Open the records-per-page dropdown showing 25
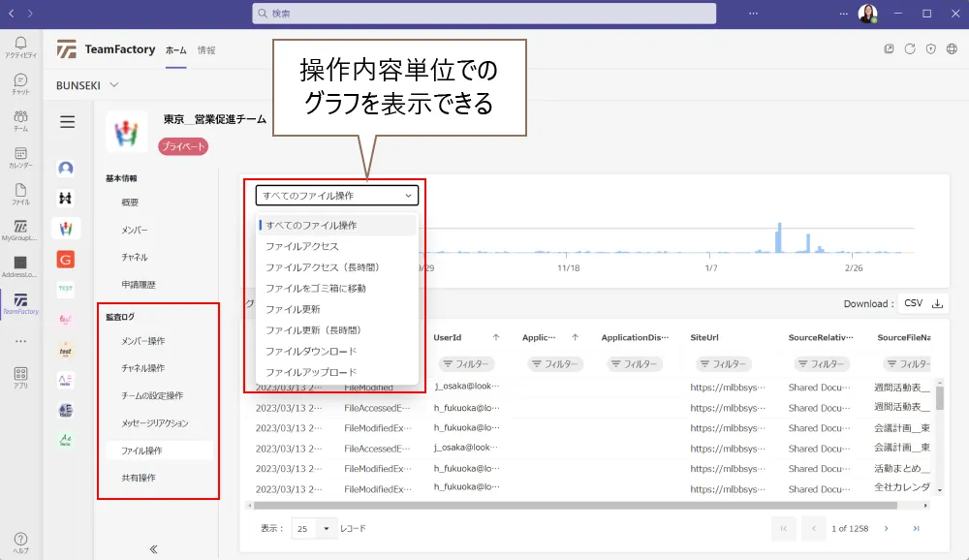The width and height of the screenshot is (969, 560). [x=315, y=529]
